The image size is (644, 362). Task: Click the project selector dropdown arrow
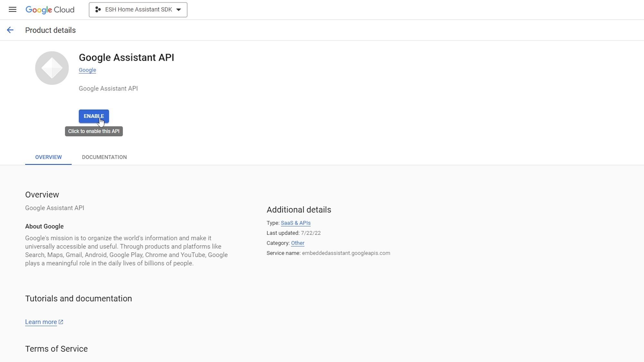179,9
